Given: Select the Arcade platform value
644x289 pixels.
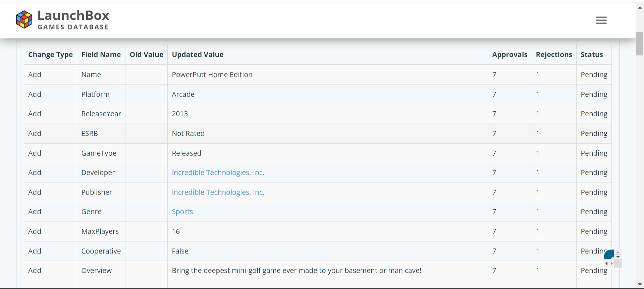Looking at the screenshot, I should click(183, 94).
